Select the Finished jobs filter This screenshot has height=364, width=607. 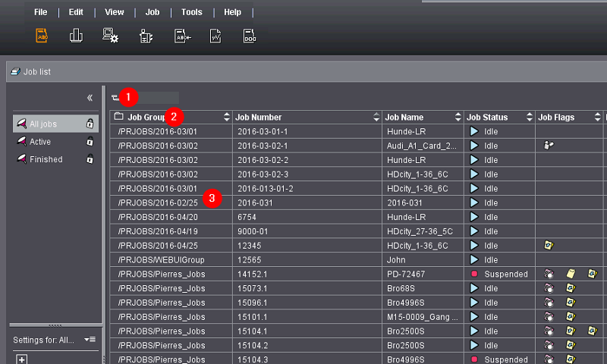[46, 159]
